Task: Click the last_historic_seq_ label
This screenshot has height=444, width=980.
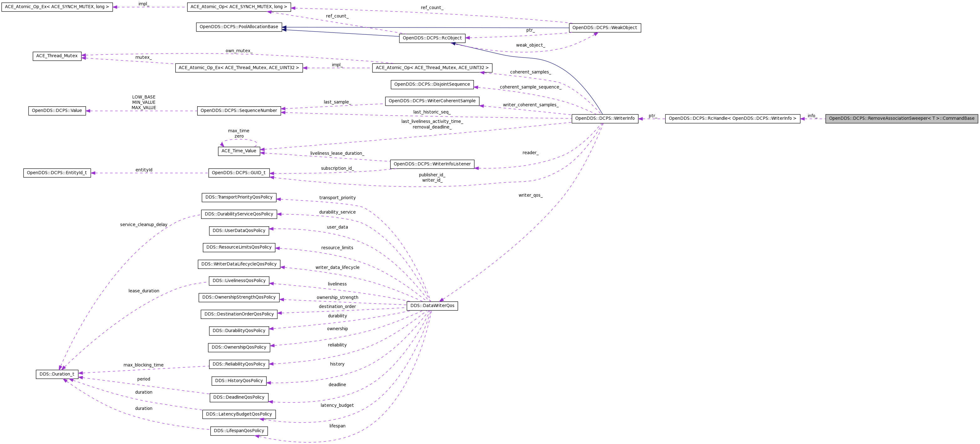Action: 432,112
